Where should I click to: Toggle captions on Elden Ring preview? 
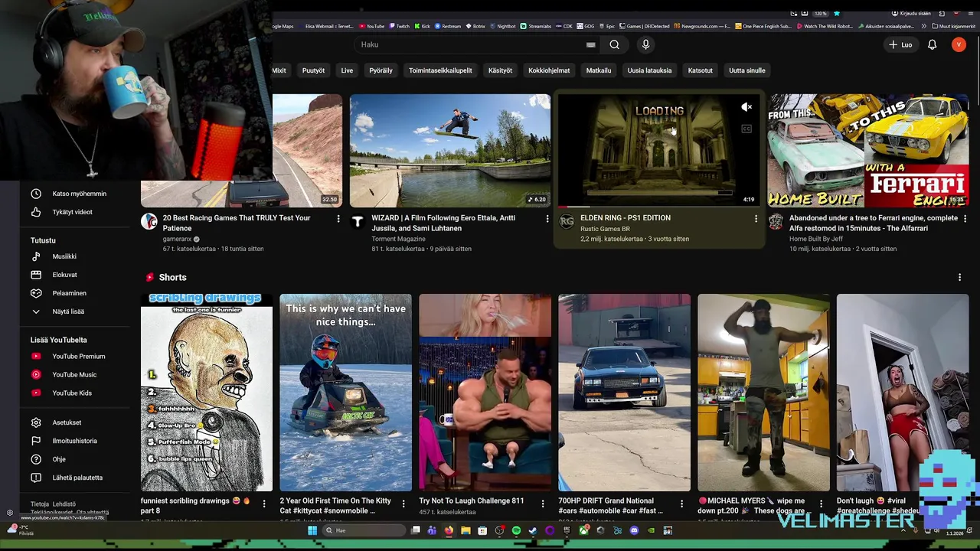pos(746,129)
